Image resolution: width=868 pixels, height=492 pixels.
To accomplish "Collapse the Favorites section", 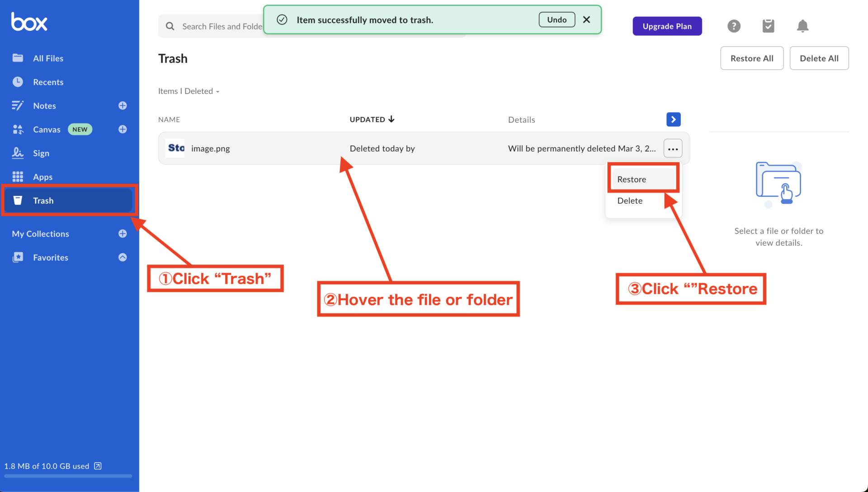I will (x=123, y=257).
